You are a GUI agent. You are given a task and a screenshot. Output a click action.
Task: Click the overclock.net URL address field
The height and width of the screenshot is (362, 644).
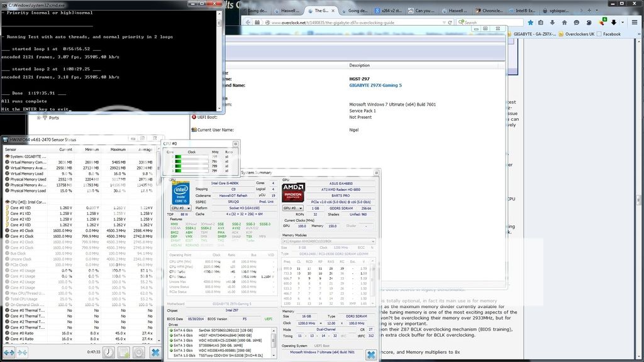pyautogui.click(x=352, y=23)
